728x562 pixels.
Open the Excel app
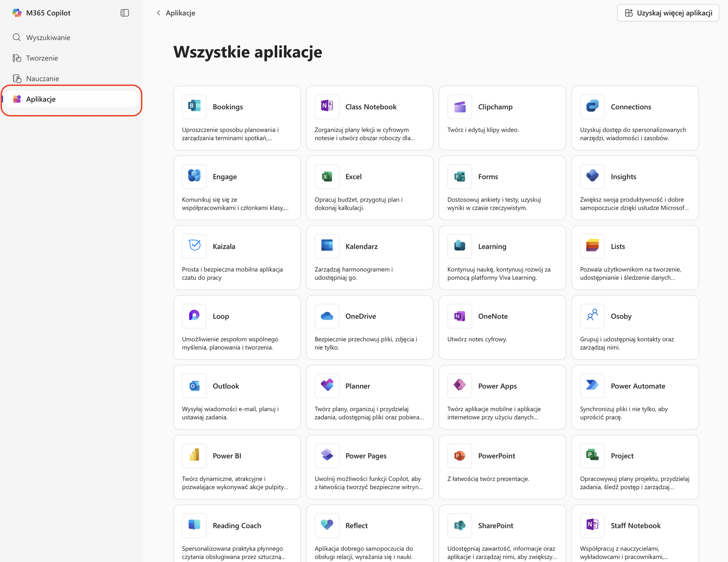coord(369,187)
